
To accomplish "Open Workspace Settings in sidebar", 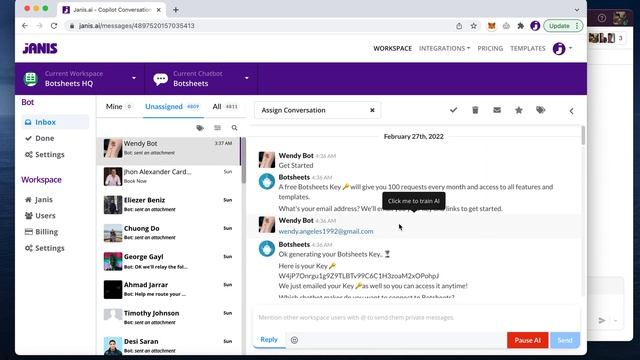I will [44, 248].
